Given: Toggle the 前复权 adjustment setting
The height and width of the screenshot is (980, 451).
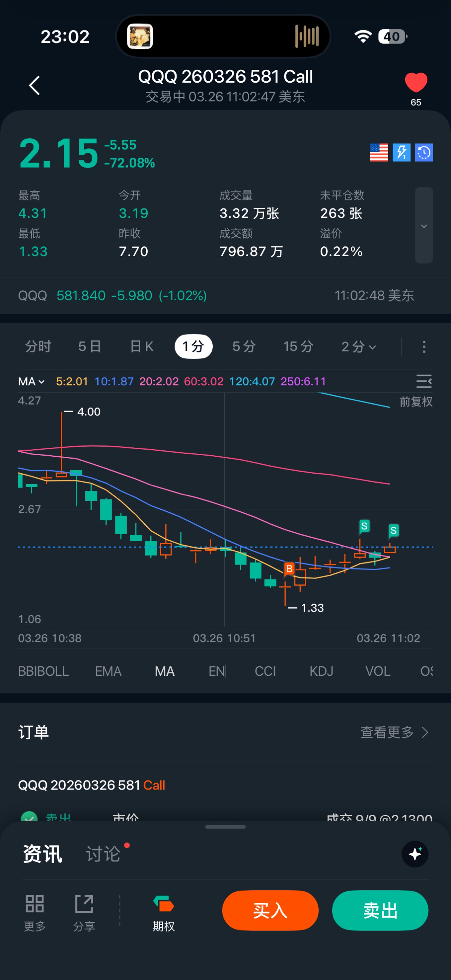Looking at the screenshot, I should tap(416, 402).
